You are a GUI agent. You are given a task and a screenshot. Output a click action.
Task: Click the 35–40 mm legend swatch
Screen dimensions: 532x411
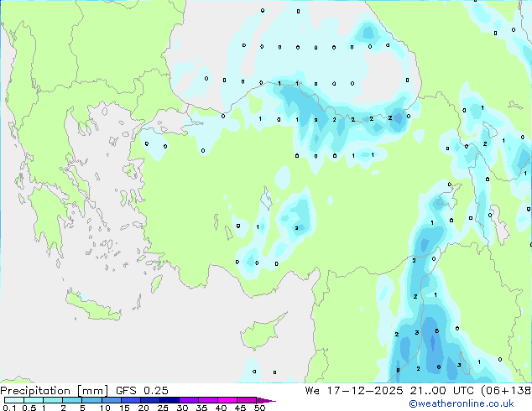tap(207, 400)
